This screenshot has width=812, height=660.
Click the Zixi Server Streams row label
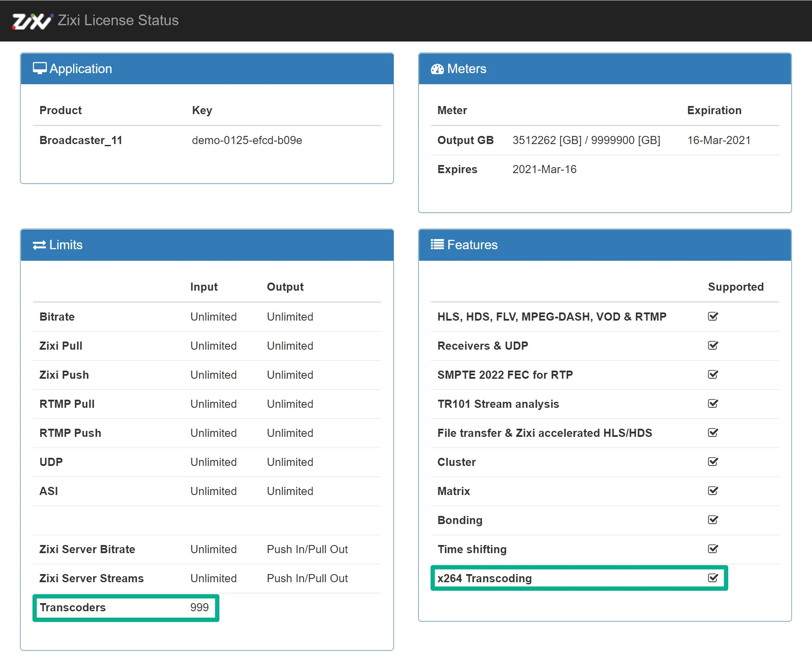point(92,578)
